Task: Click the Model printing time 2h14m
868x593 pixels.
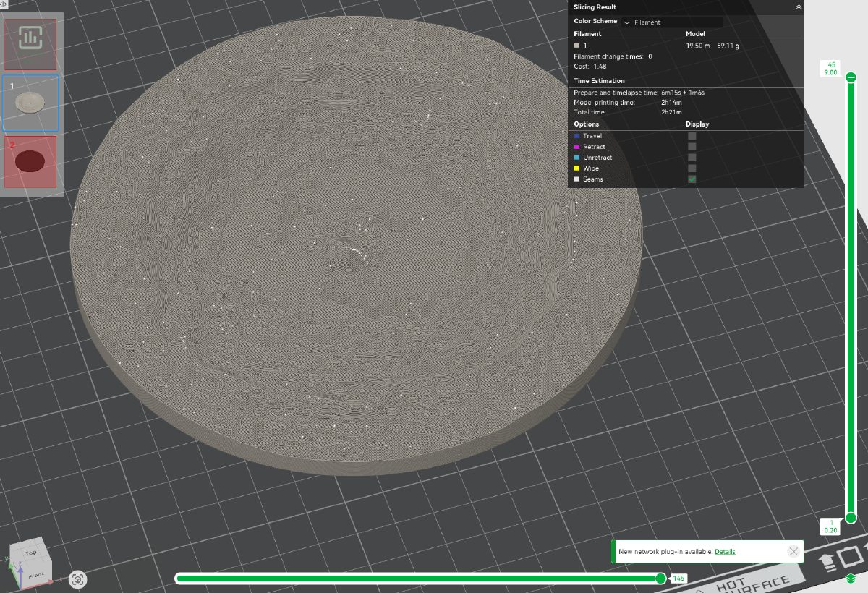Action: pos(671,103)
